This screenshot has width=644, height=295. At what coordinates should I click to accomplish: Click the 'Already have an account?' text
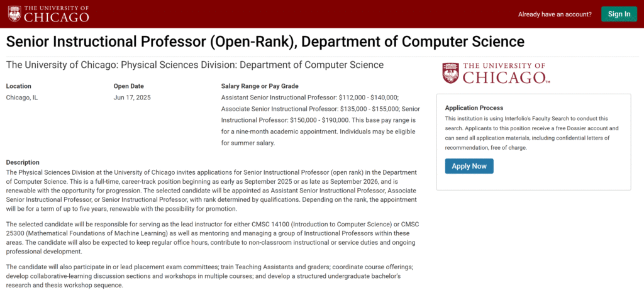(x=555, y=14)
